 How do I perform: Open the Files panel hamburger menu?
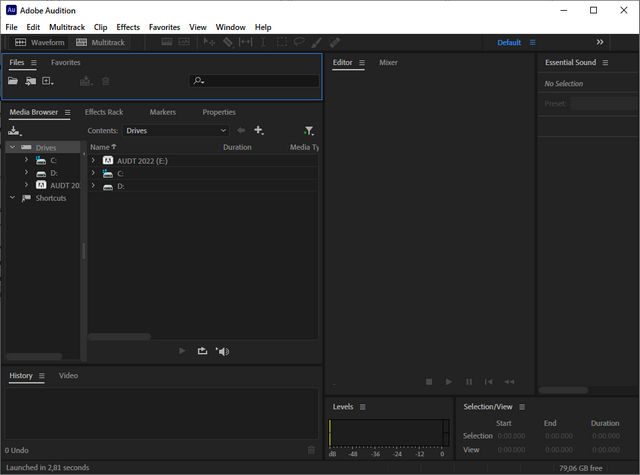point(33,62)
